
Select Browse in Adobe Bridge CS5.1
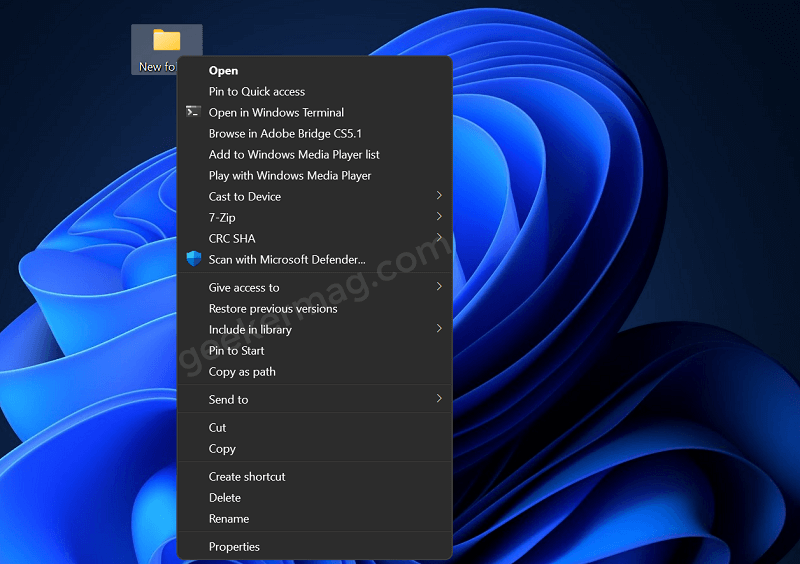coord(314,133)
